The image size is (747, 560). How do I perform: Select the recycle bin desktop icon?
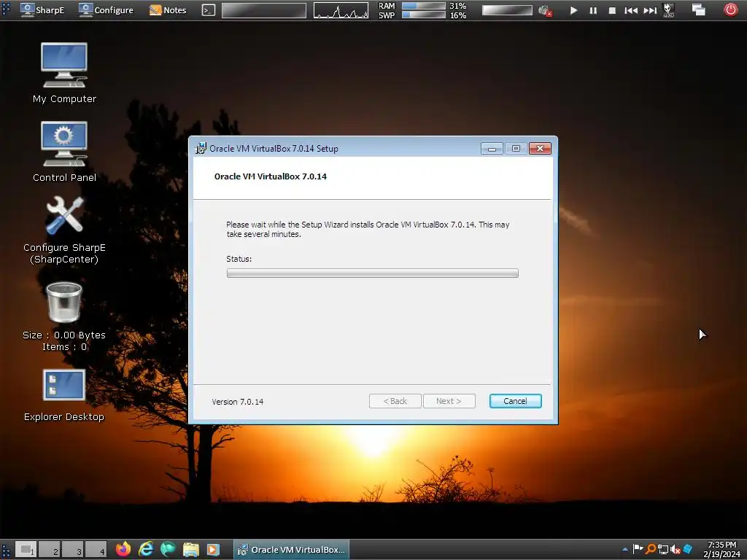(x=64, y=316)
